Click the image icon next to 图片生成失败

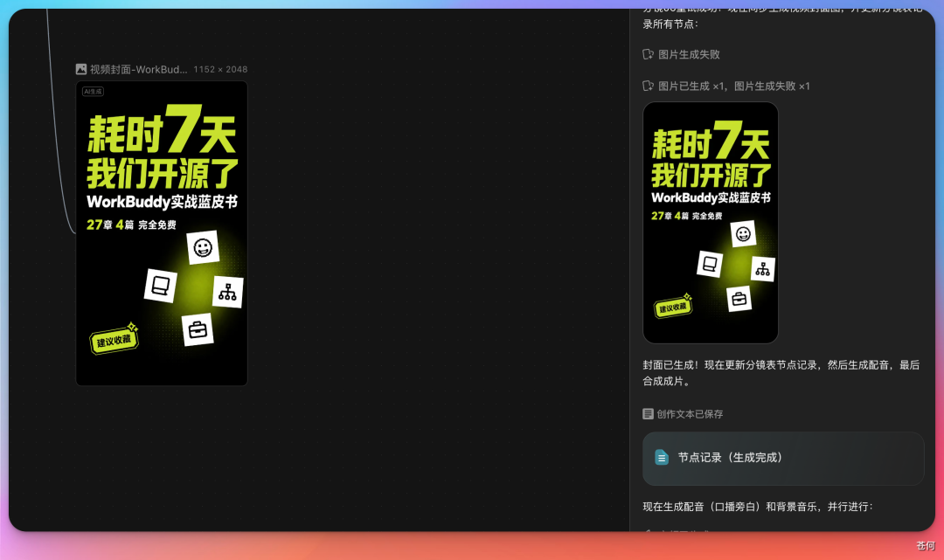click(649, 54)
